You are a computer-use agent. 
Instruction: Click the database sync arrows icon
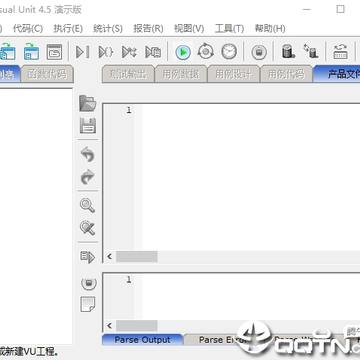click(311, 51)
